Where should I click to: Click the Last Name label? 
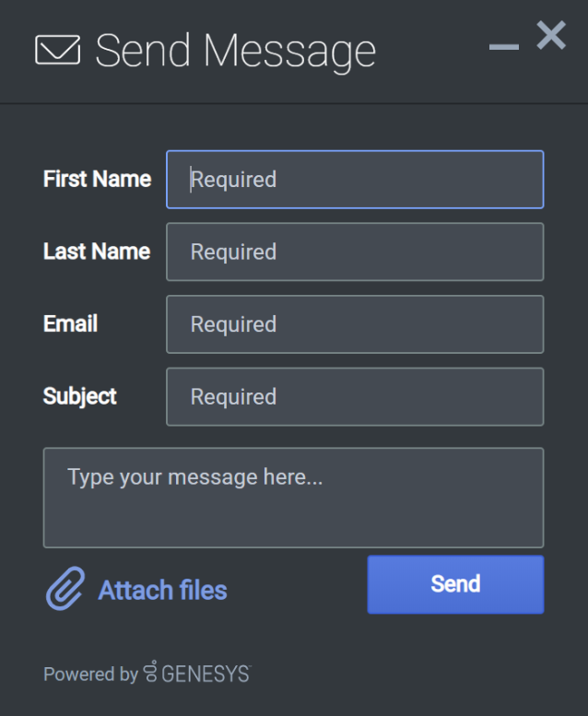96,252
